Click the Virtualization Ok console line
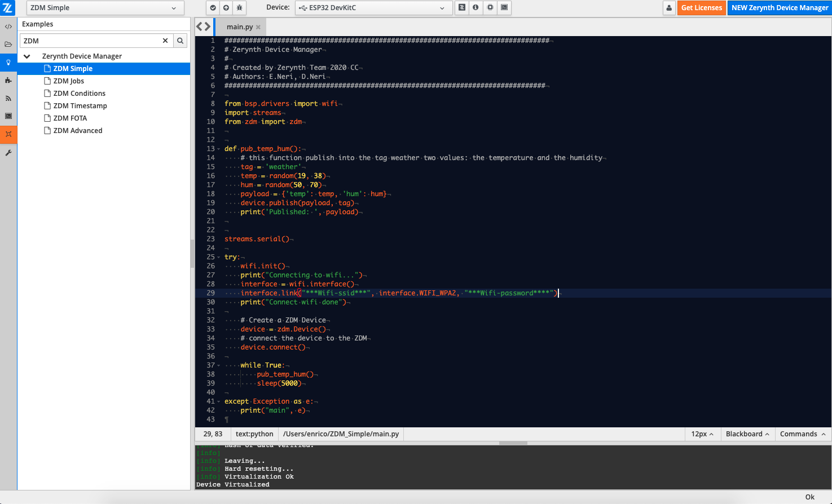The height and width of the screenshot is (504, 832). point(259,477)
